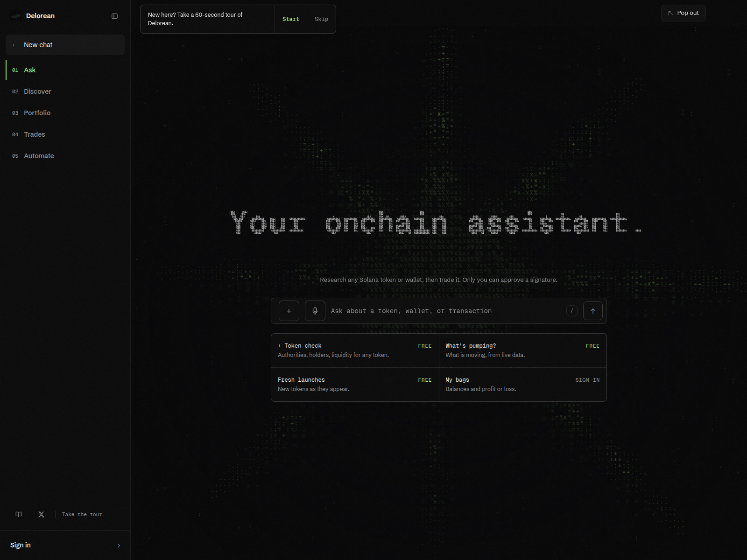Open the docs book icon
The image size is (747, 560).
pyautogui.click(x=19, y=514)
